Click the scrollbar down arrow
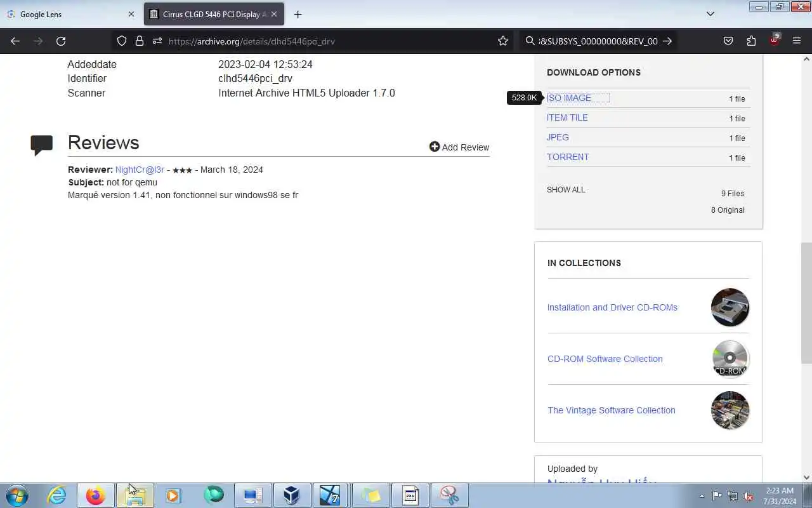Viewport: 812px width, 508px height. (806, 478)
